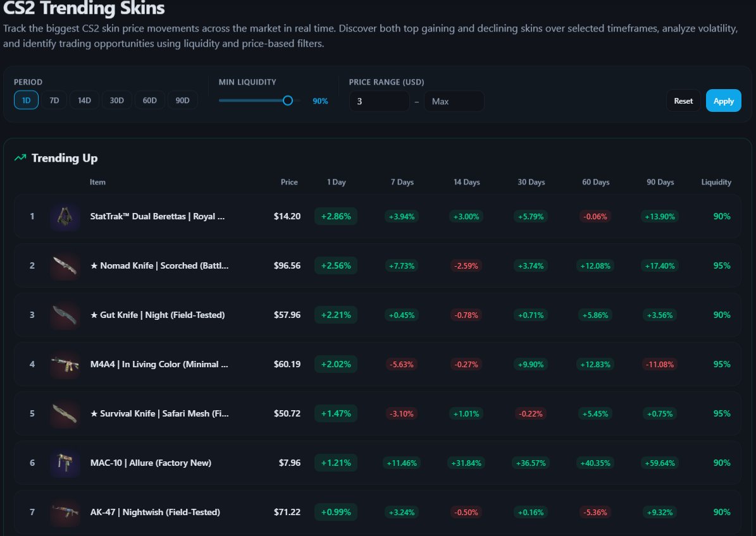Click the Survival Knife Safari Mesh icon
This screenshot has width=756, height=536.
[65, 413]
